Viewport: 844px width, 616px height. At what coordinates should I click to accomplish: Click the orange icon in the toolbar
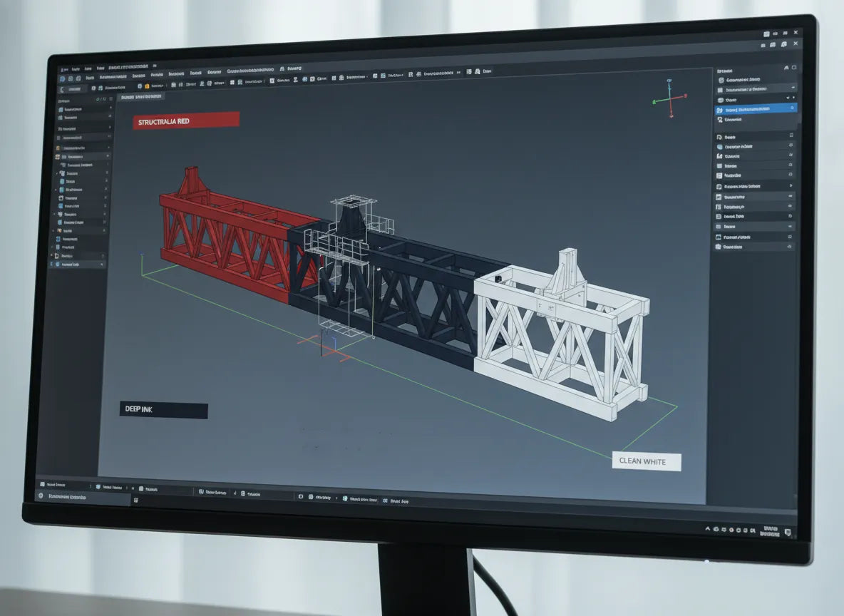pyautogui.click(x=147, y=86)
